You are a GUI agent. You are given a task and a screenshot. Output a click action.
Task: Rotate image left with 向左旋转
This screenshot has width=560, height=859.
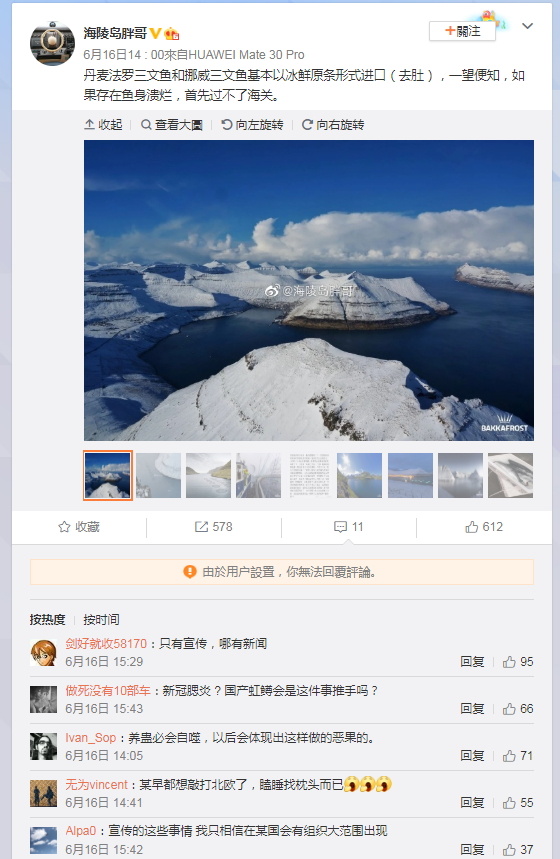coord(252,125)
